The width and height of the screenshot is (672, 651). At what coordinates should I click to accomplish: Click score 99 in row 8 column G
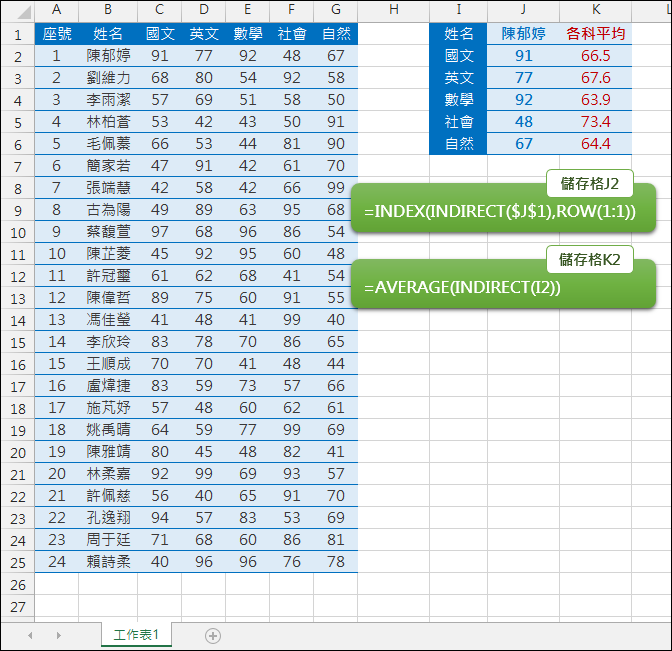pyautogui.click(x=336, y=188)
